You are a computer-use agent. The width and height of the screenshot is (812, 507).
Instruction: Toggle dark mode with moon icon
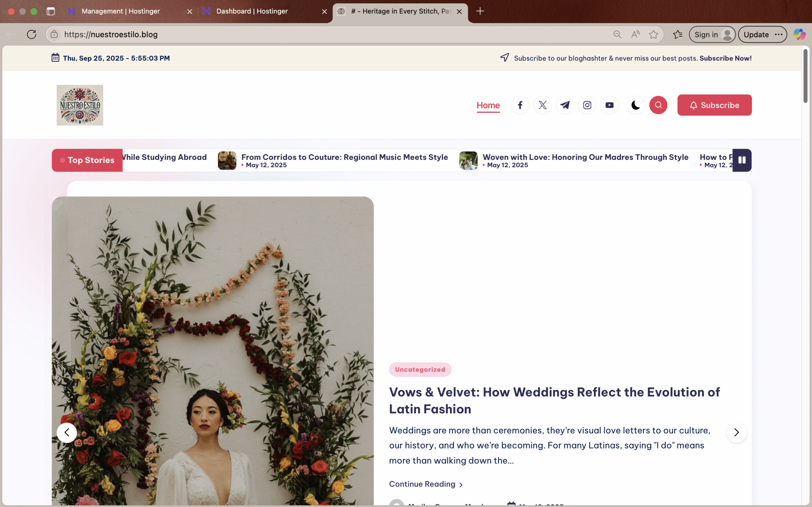[x=635, y=105]
